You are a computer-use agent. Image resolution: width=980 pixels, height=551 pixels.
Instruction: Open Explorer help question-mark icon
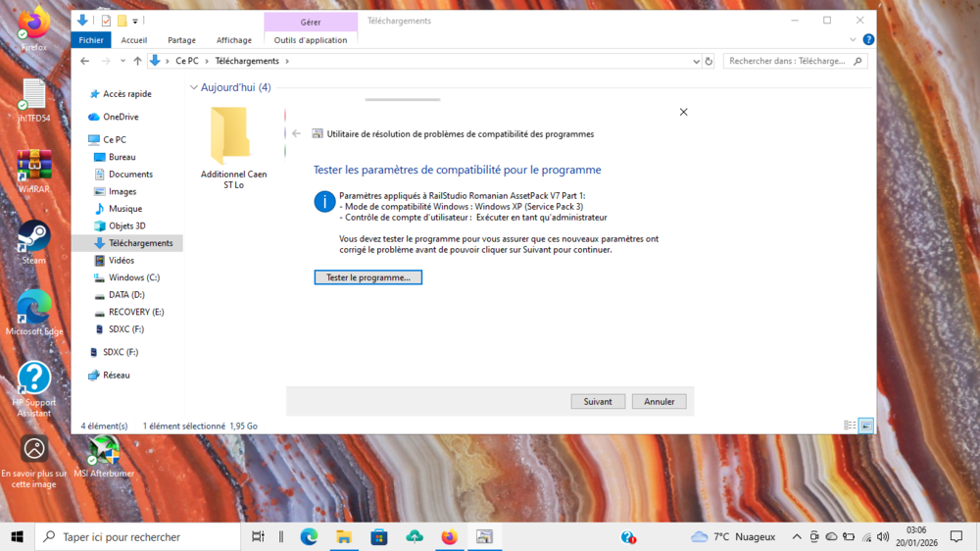pyautogui.click(x=868, y=39)
